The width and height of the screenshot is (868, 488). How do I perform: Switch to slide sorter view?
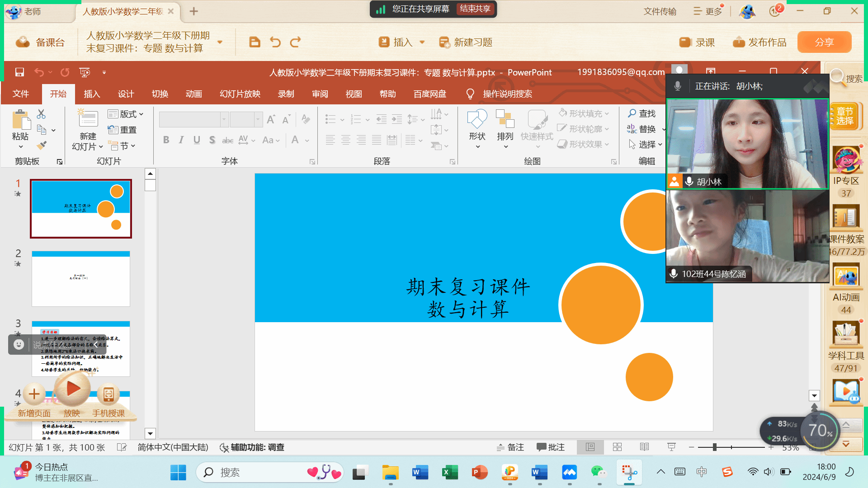tap(617, 447)
